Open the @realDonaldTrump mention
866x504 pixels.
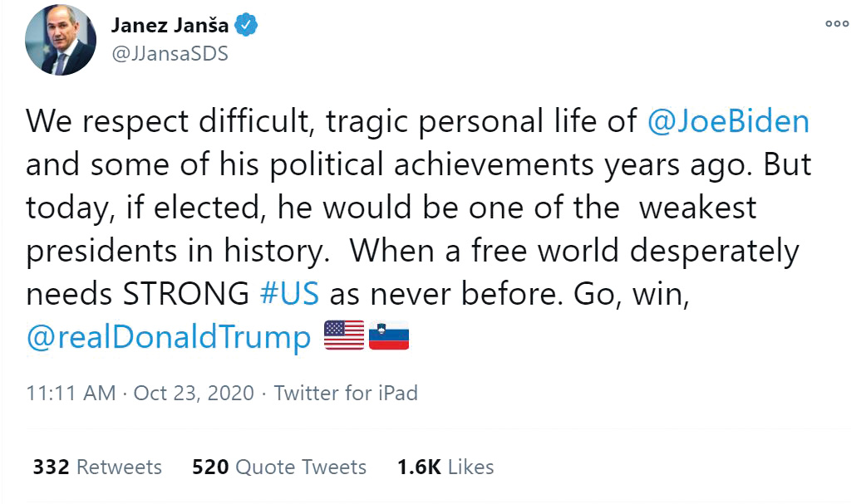coord(169,336)
